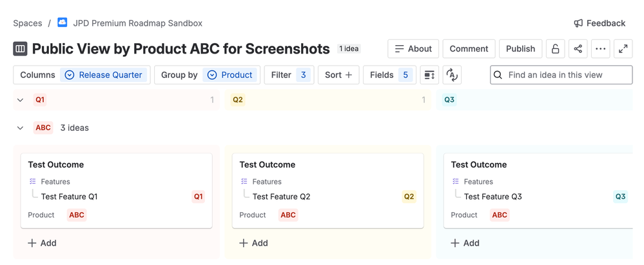Toggle the autosave sync icon
This screenshot has width=644, height=265.
tap(452, 75)
